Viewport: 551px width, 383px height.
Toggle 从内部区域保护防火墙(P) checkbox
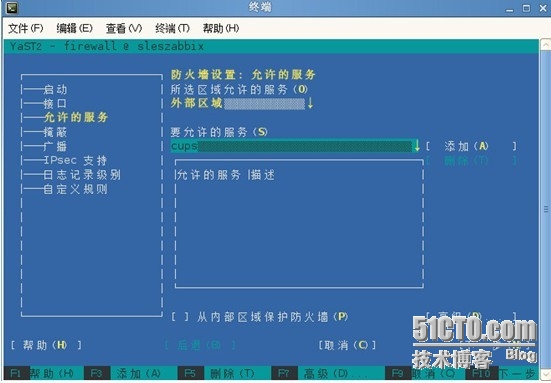pyautogui.click(x=180, y=317)
